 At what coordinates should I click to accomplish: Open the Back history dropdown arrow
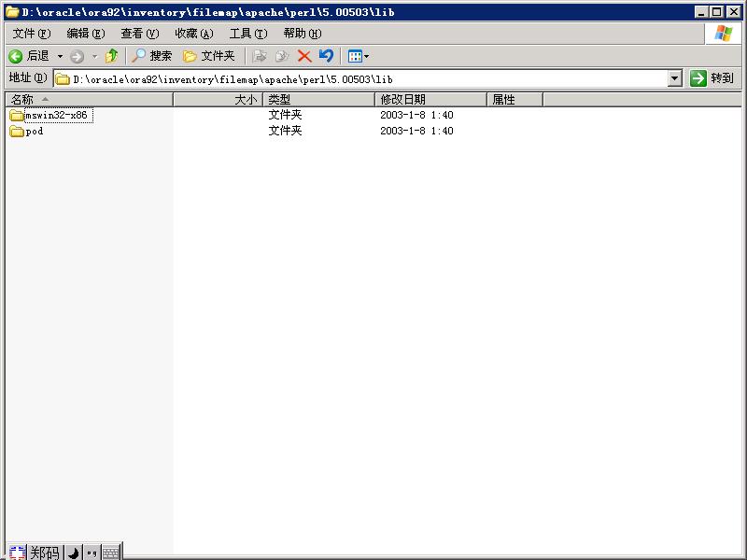(60, 57)
